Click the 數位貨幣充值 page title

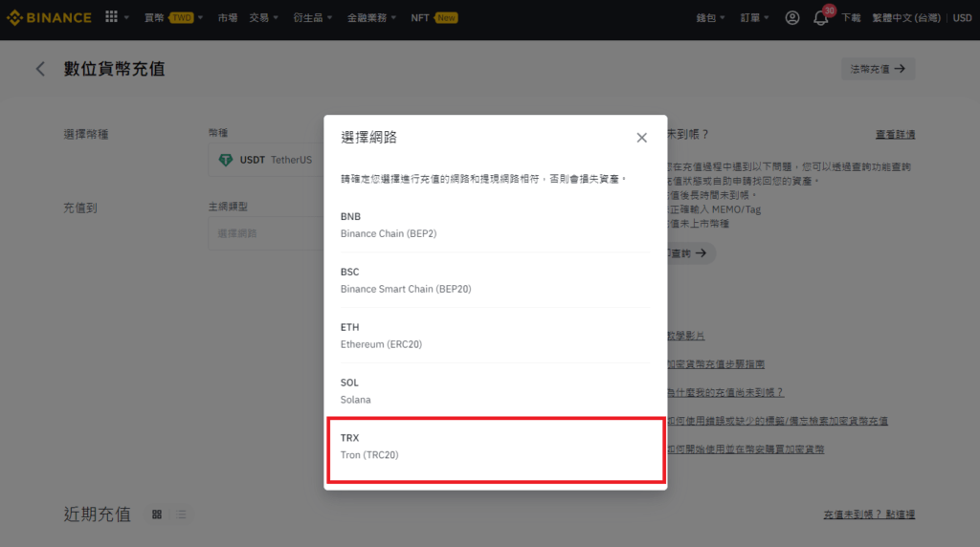coord(115,69)
